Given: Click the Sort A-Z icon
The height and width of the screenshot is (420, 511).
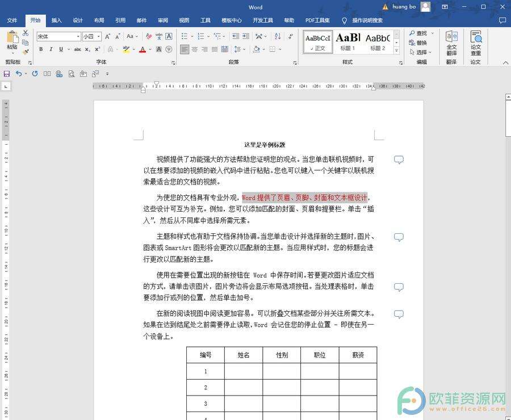Looking at the screenshot, I should (278, 36).
